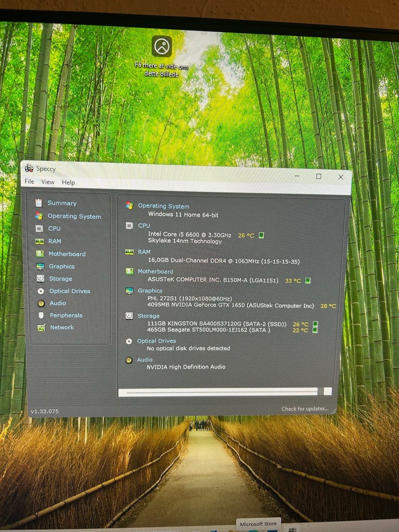Click the Kingston 26 °C temperature value

pos(300,324)
